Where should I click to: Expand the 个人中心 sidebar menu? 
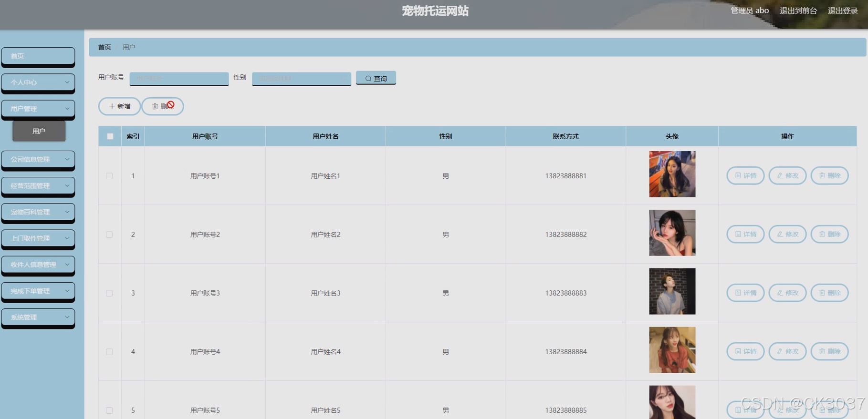pyautogui.click(x=38, y=82)
